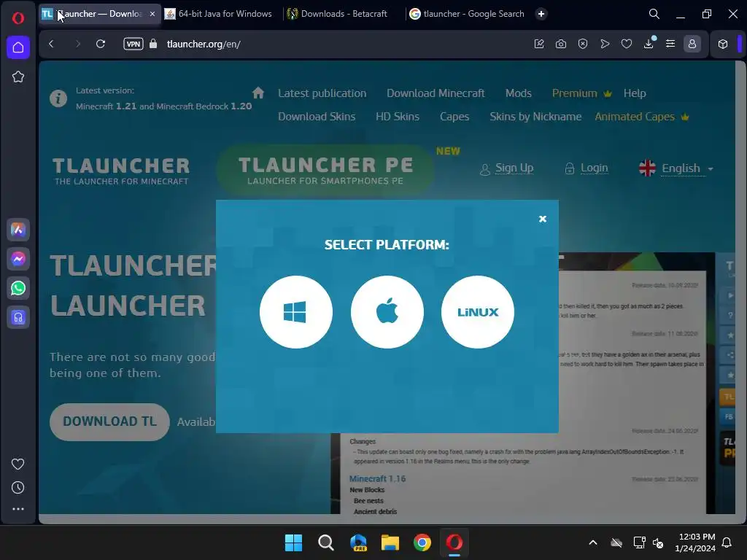This screenshot has height=560, width=747.
Task: Click the TLauncher PE banner
Action: (x=325, y=170)
